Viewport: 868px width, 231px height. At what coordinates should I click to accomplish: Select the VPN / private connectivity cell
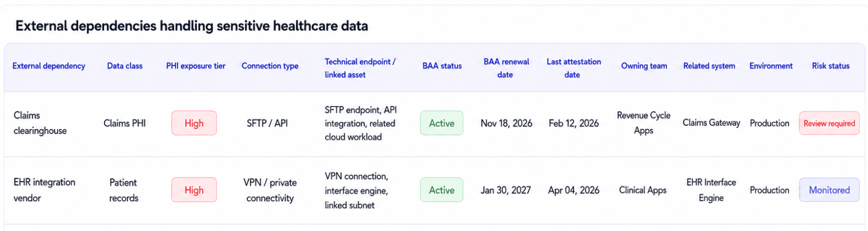(270, 190)
